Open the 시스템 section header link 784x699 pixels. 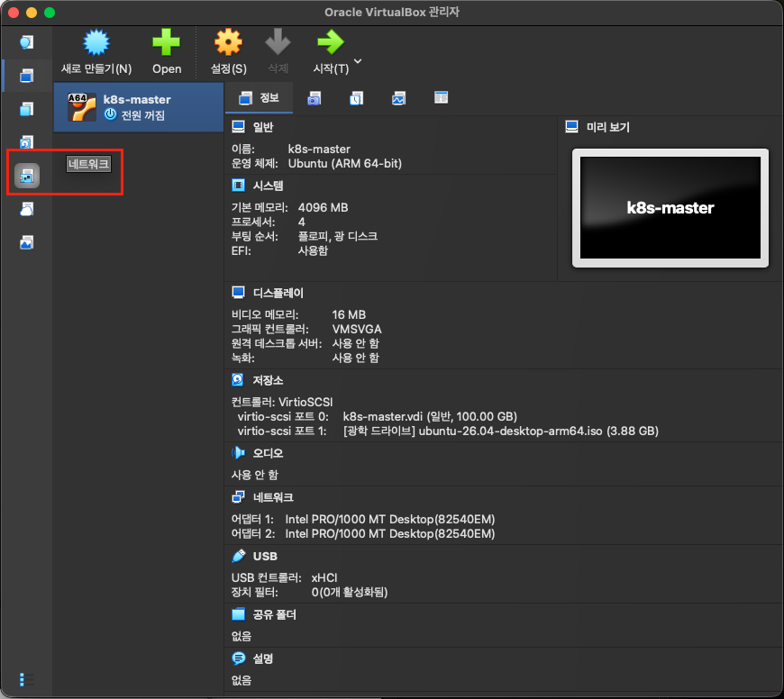pyautogui.click(x=268, y=186)
